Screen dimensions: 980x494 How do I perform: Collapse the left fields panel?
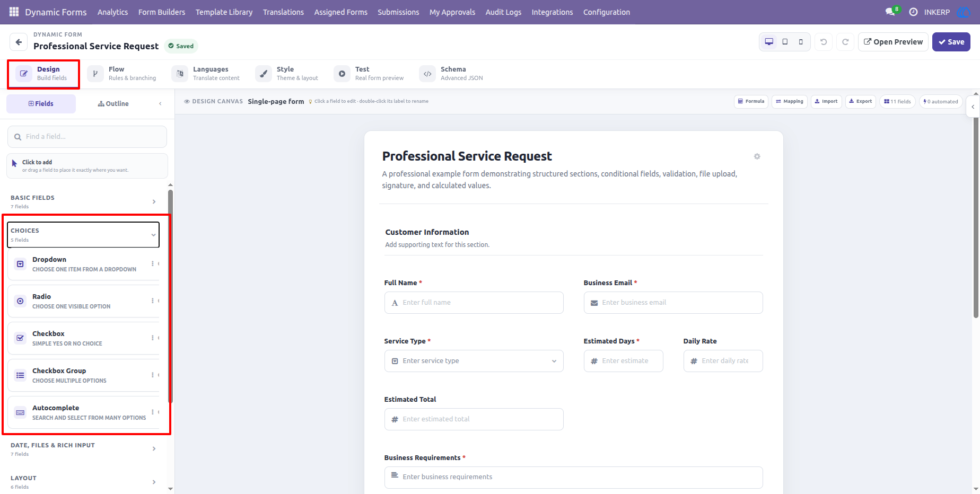click(160, 103)
